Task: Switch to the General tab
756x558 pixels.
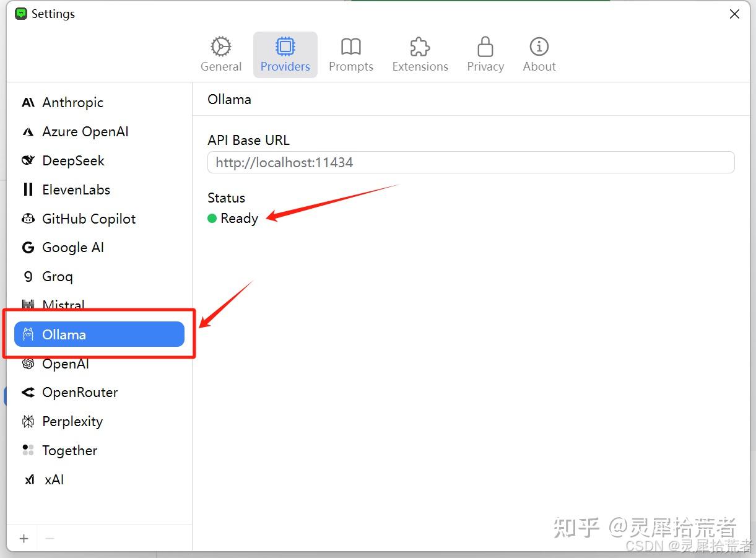Action: click(221, 54)
